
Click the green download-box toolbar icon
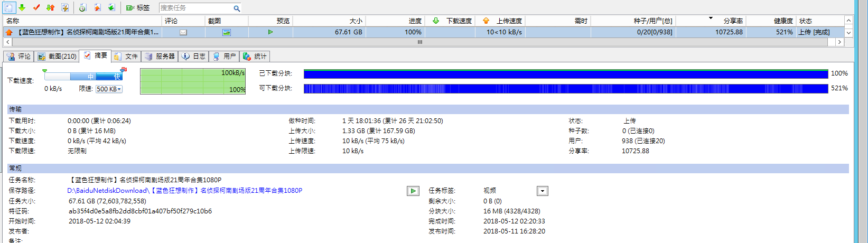[111, 7]
